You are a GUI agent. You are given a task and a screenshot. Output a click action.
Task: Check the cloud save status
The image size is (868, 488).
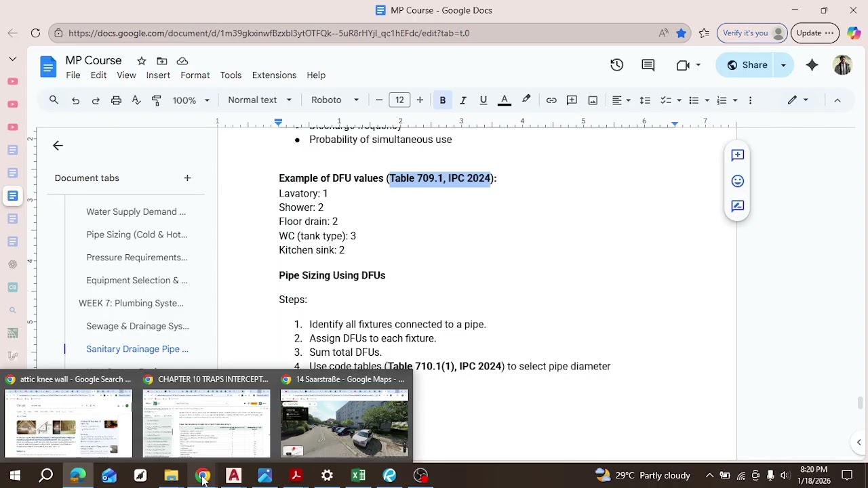182,61
